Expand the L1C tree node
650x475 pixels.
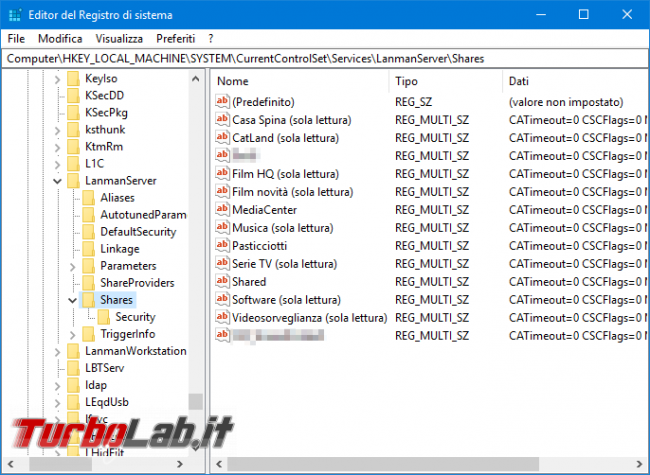tap(58, 164)
